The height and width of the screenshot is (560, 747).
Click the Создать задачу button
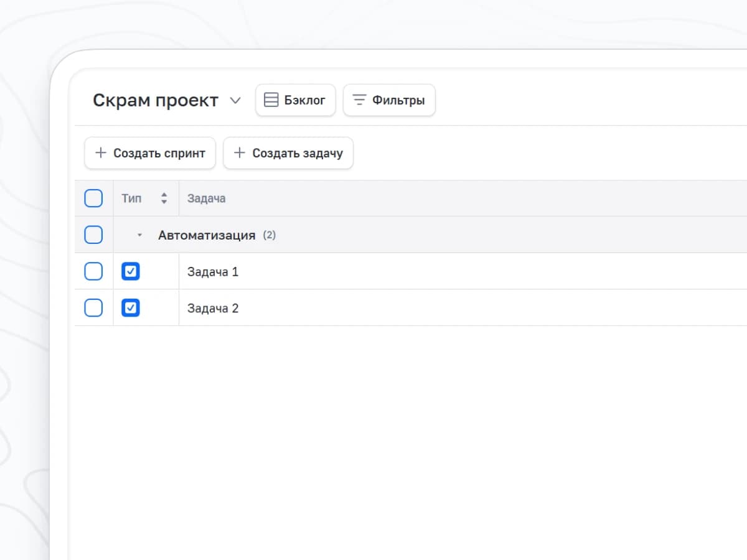click(x=288, y=153)
